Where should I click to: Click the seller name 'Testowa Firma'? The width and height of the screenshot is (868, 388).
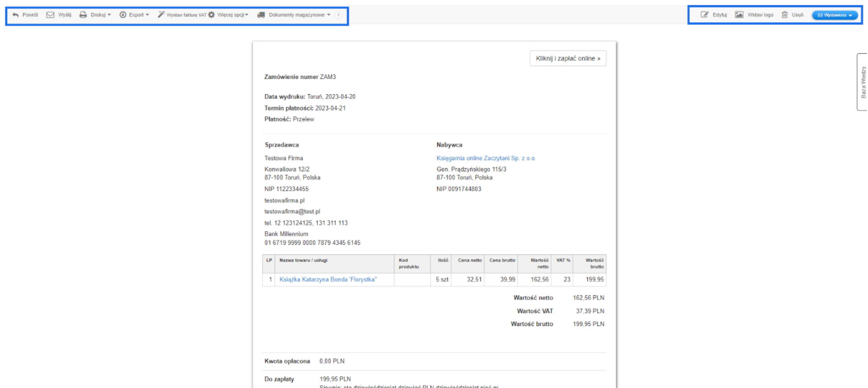[284, 158]
